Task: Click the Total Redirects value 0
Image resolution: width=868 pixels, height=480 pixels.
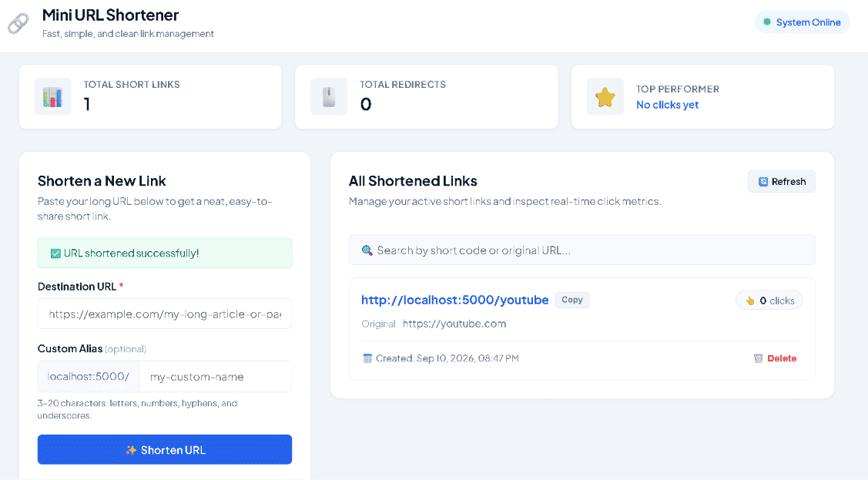Action: click(x=366, y=104)
